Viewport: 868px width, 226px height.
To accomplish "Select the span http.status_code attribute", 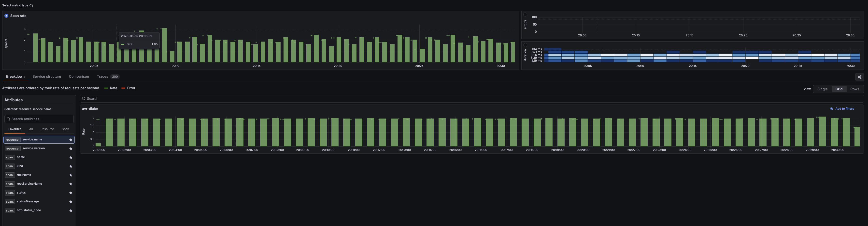I will 39,211.
